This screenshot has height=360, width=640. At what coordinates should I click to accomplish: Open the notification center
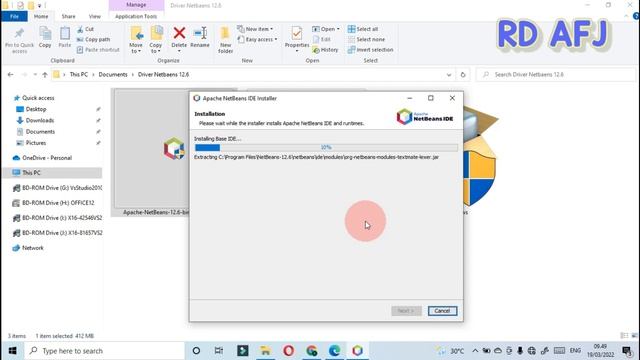point(627,351)
